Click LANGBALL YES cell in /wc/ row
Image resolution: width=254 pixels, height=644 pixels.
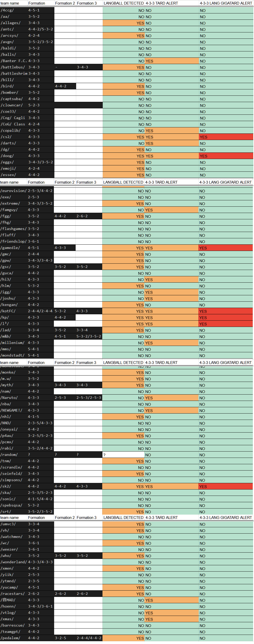click(x=123, y=543)
